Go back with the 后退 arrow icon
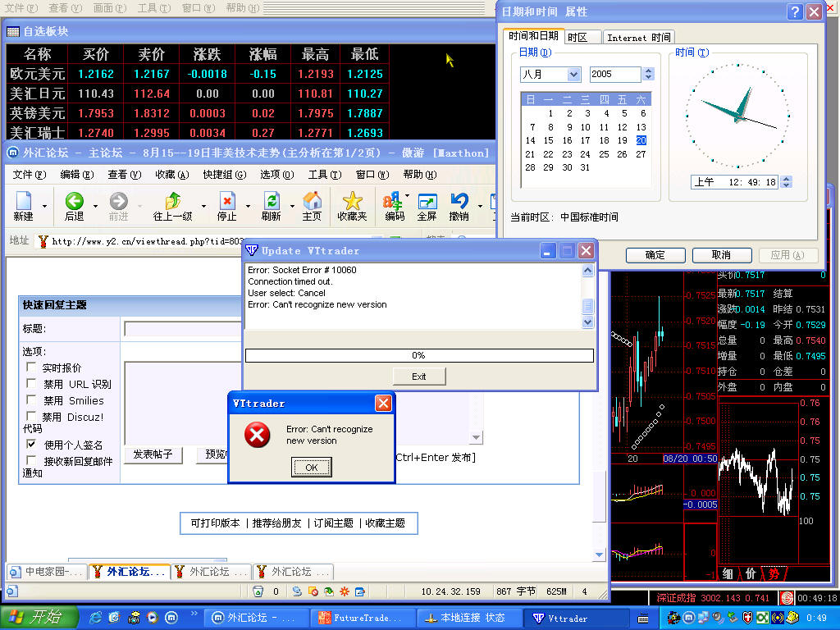Screen dimensions: 840x630 74,201
